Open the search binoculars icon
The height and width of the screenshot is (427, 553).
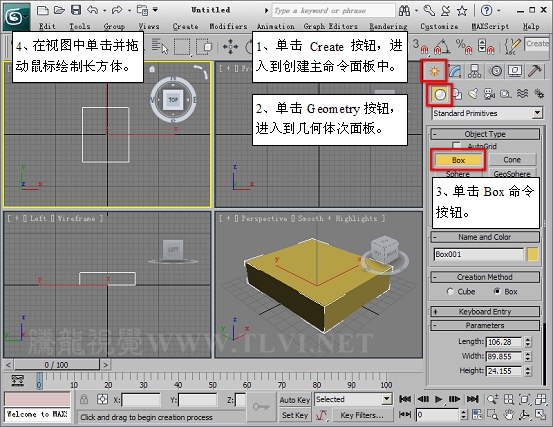click(404, 11)
